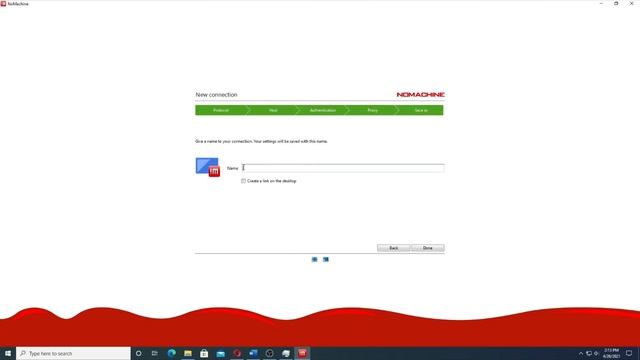Open Microsoft Word from the taskbar
This screenshot has width=640, height=360.
point(253,353)
